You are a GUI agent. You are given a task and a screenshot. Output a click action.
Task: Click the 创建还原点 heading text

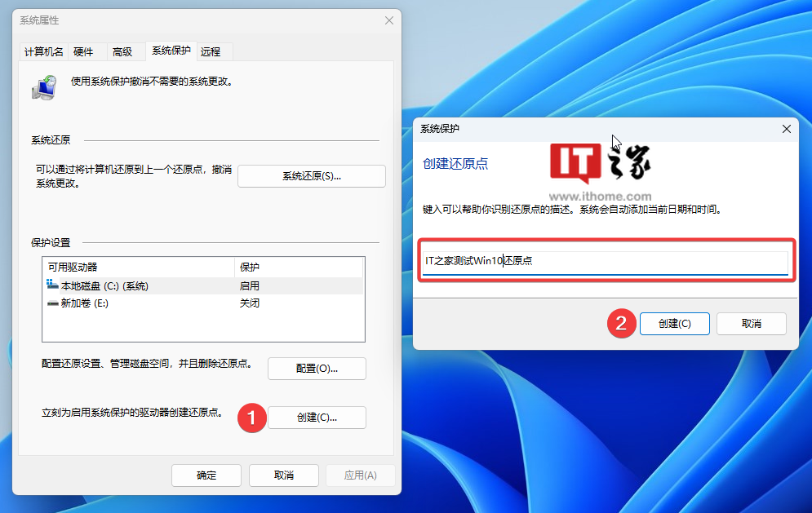coord(455,164)
